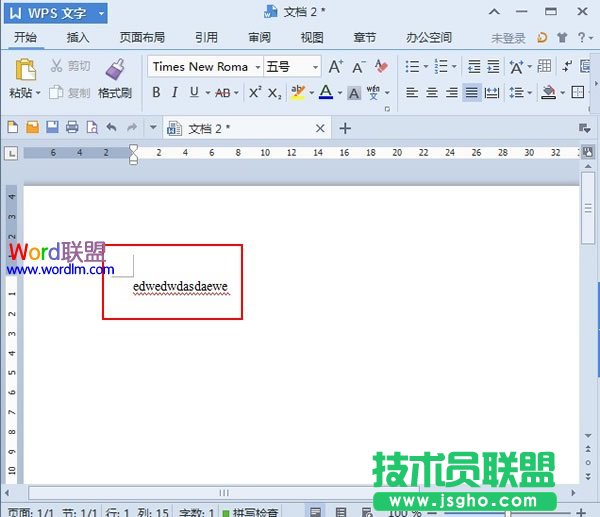This screenshot has height=517, width=600.
Task: Click the horizontal scrollbar thumb
Action: tap(224, 493)
